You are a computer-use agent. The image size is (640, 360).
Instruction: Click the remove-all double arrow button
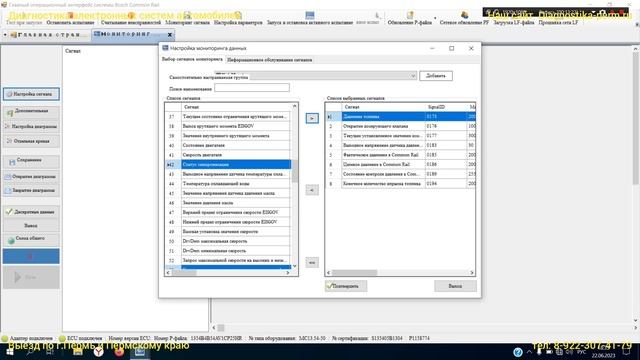pos(312,262)
